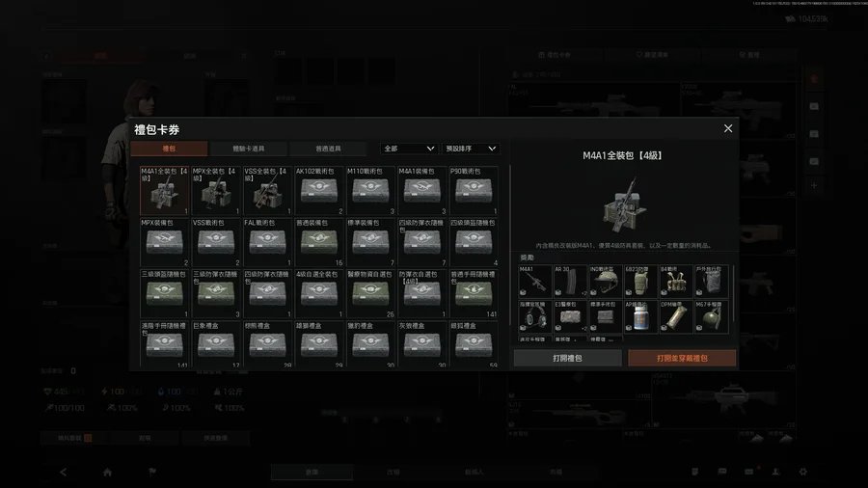Select the 雄獅禮盒 gift box

(x=319, y=343)
